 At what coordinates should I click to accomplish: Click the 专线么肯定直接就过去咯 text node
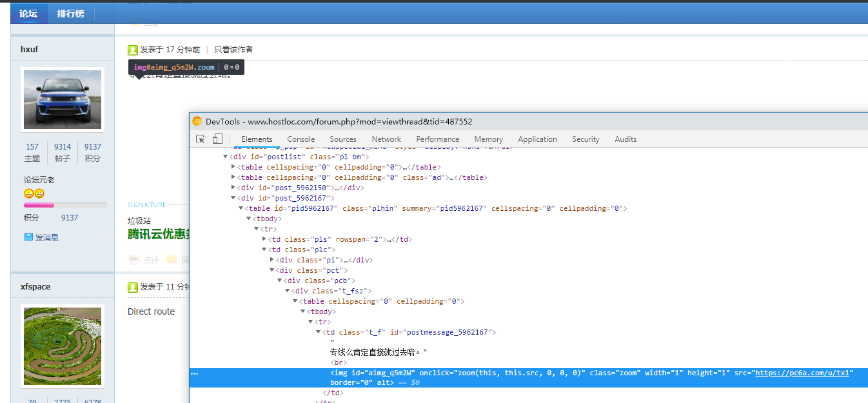379,353
